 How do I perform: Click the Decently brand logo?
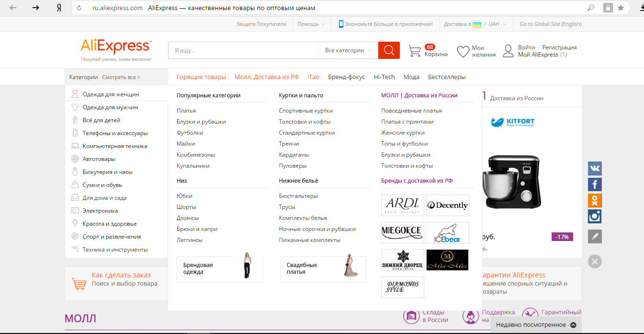(x=448, y=205)
